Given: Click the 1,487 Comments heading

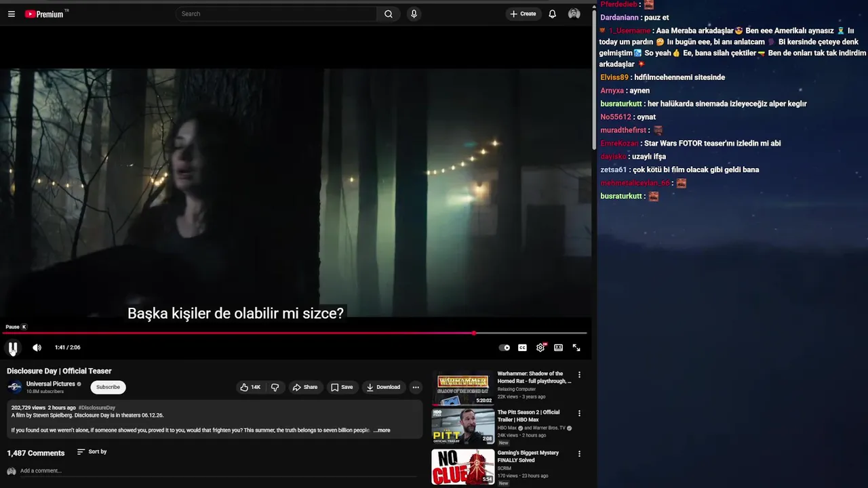Looking at the screenshot, I should pyautogui.click(x=36, y=453).
